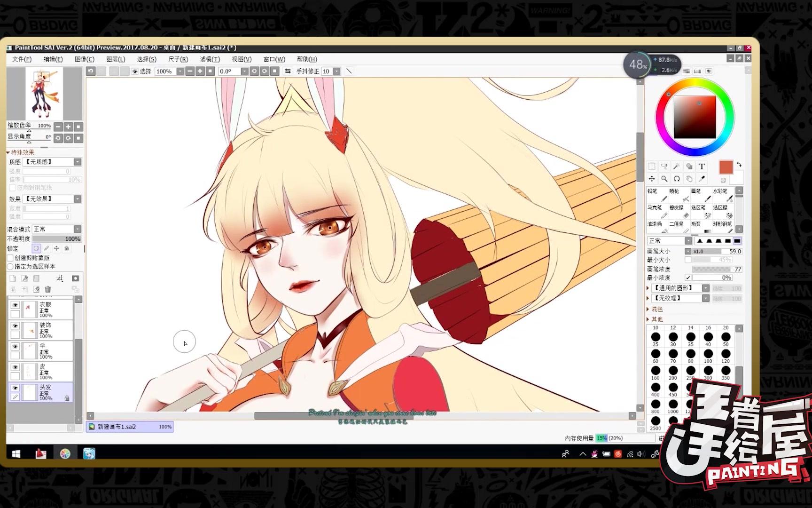Swap foreground and background colors

739,164
